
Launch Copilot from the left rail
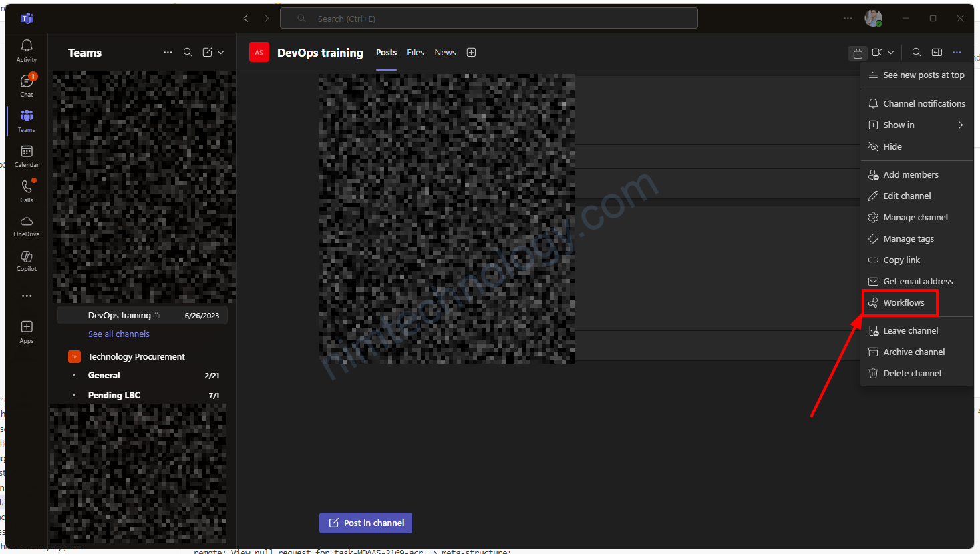[x=27, y=260]
